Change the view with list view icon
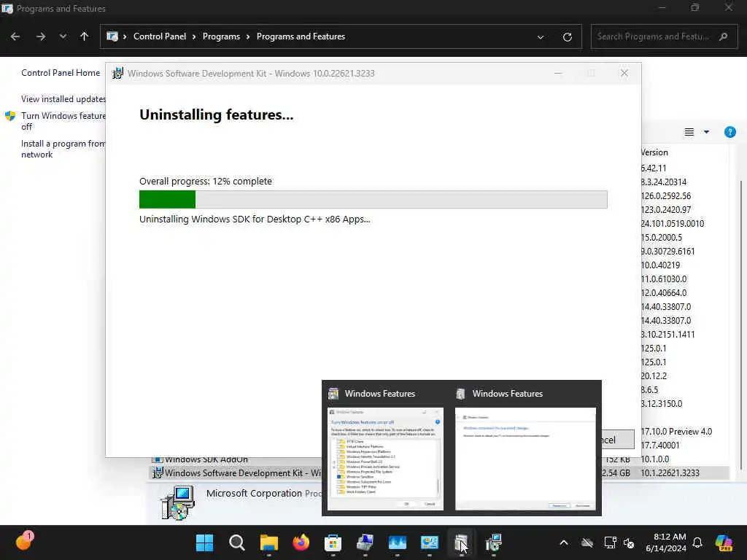Screen dimensions: 747x560 689,132
